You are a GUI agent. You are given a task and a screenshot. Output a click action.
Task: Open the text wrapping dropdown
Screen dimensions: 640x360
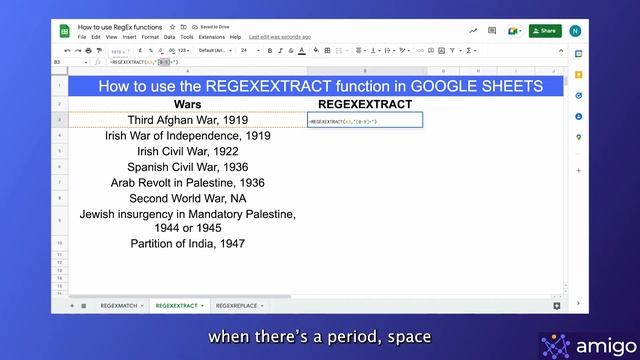pyautogui.click(x=389, y=51)
